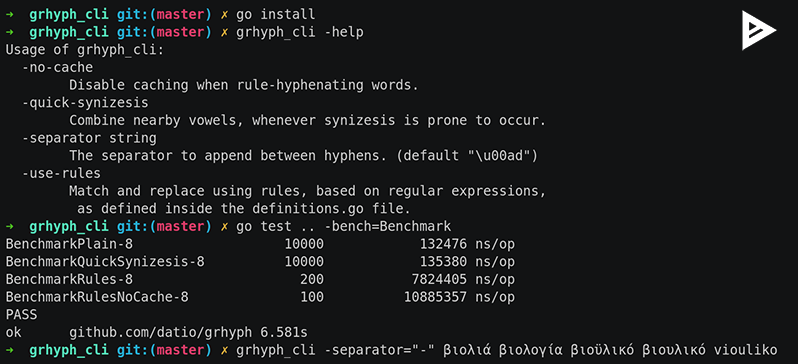Click the github.com/datio/grhyph package path

coord(160,332)
